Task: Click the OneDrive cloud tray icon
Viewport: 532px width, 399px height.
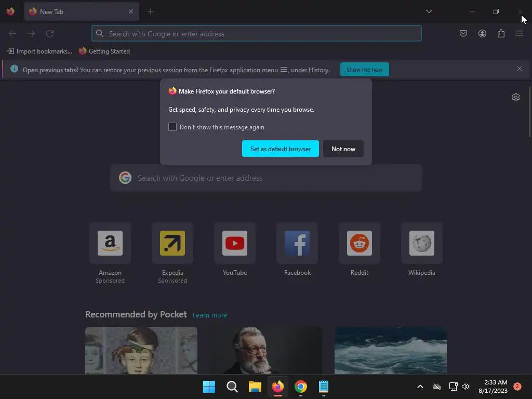Action: (x=437, y=387)
